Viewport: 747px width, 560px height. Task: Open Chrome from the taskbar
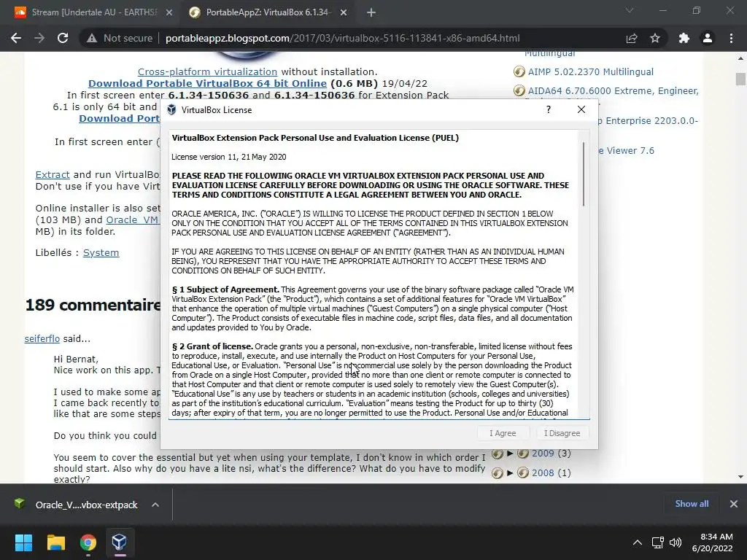(88, 542)
